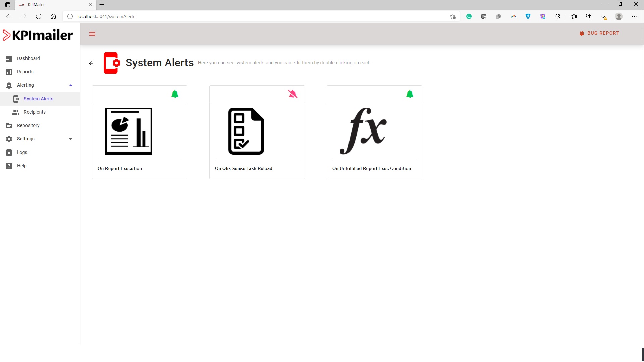
Task: Click the hamburger menu icon
Action: pos(92,34)
